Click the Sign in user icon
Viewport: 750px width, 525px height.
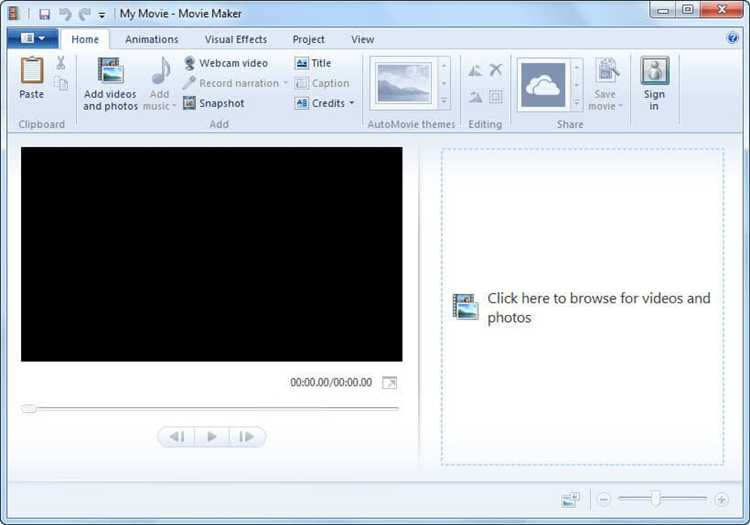[654, 70]
